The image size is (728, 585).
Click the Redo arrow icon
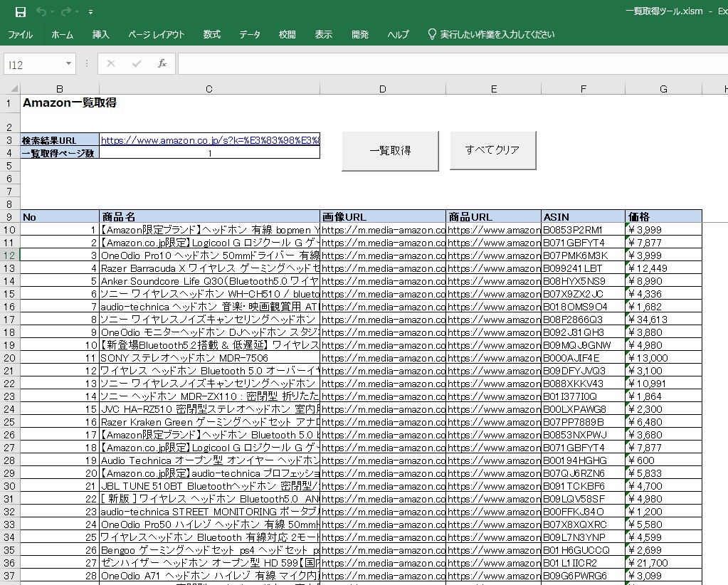(x=66, y=11)
